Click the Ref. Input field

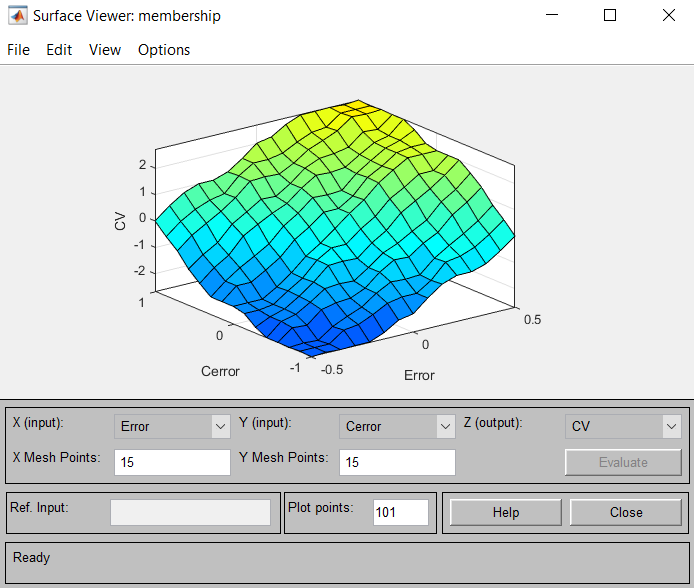190,512
